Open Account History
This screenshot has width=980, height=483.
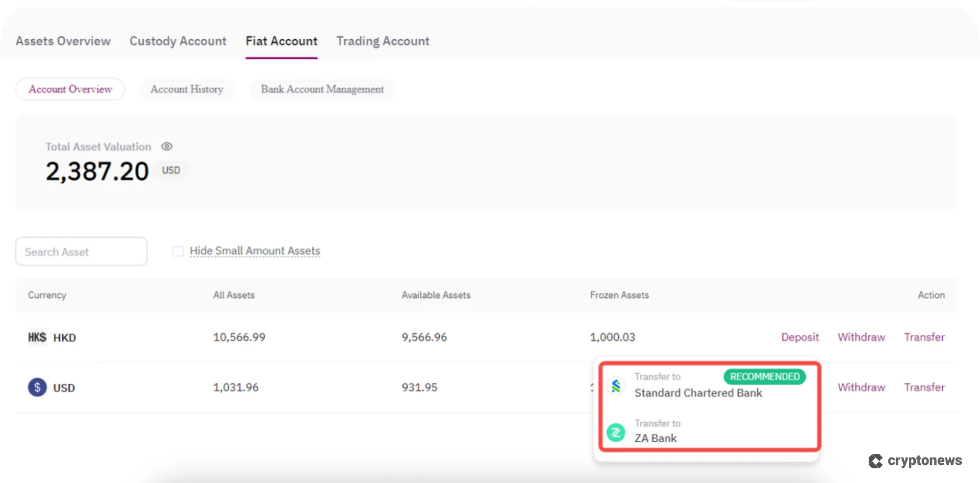click(x=186, y=89)
